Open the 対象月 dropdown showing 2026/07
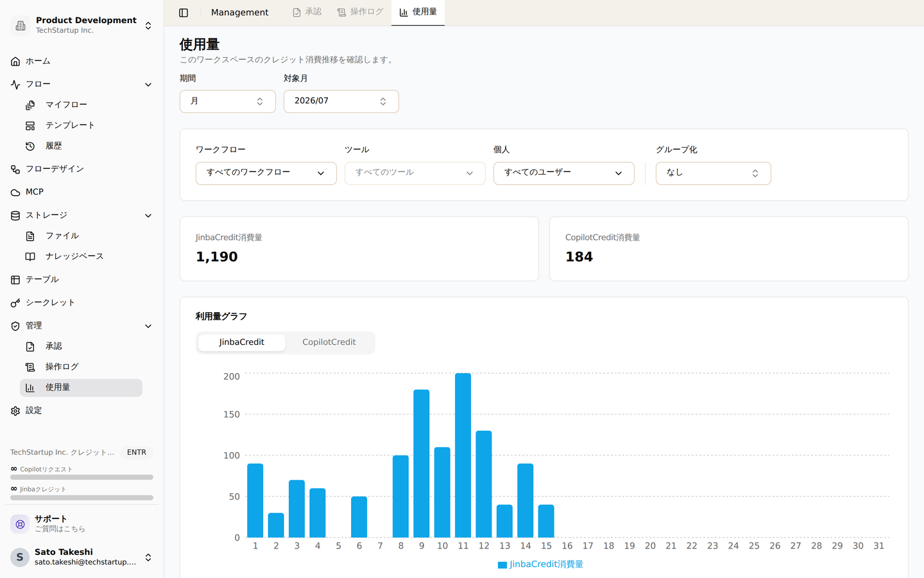This screenshot has width=924, height=578. point(341,101)
